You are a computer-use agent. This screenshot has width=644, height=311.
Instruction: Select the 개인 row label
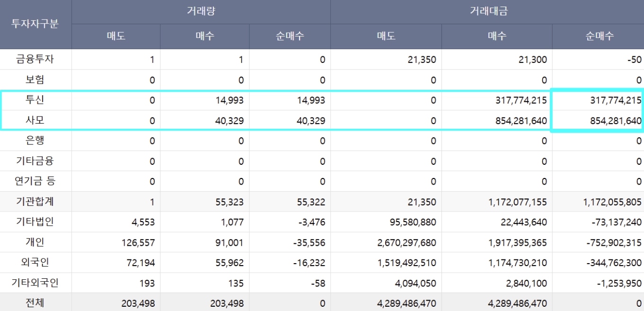[35, 242]
